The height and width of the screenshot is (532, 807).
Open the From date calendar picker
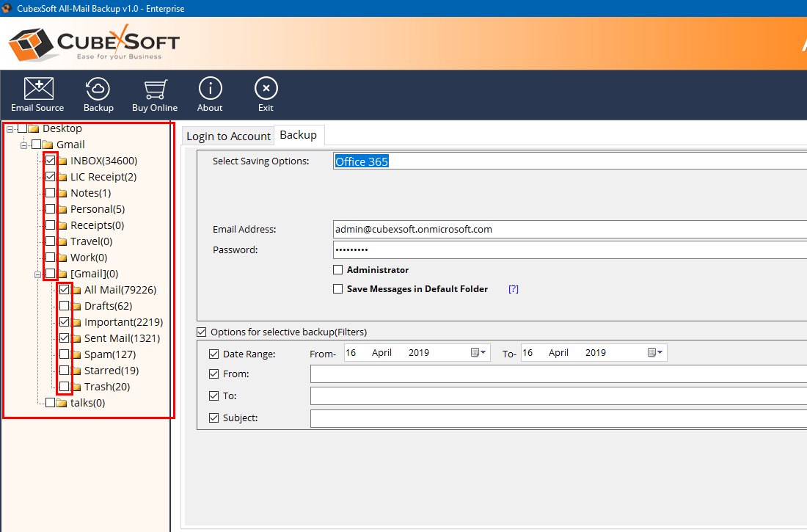pos(478,353)
